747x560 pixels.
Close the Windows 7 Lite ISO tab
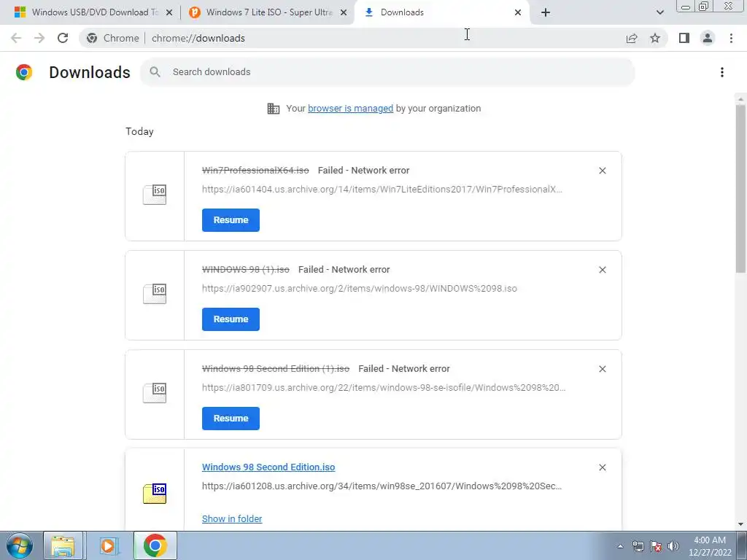coord(344,12)
